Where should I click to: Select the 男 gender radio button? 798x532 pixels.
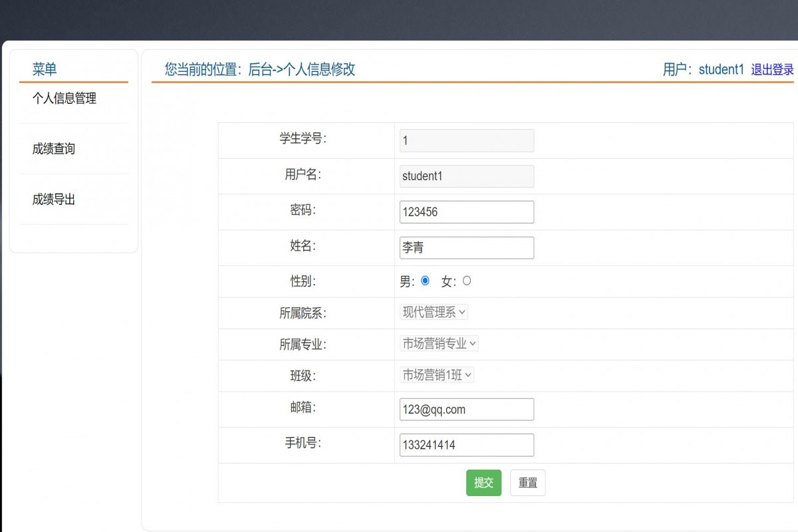tap(424, 281)
